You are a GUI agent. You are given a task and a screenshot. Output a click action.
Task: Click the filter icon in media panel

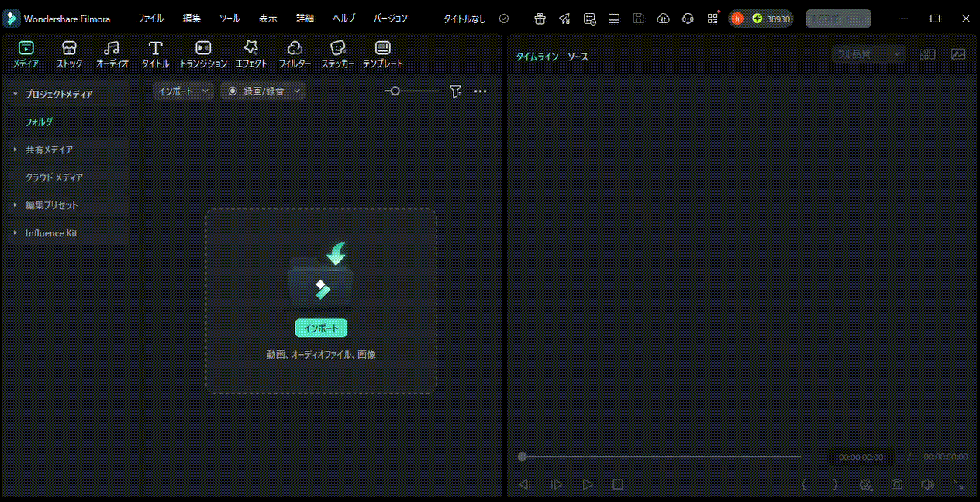[456, 91]
